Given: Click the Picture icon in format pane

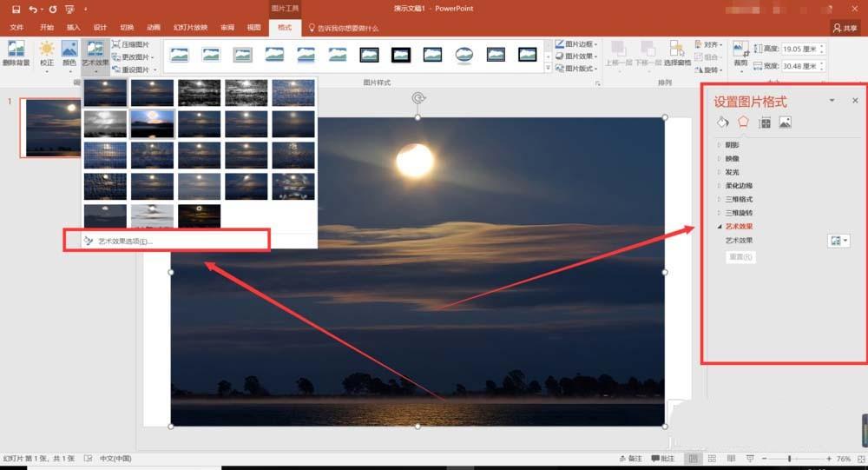Looking at the screenshot, I should coord(785,122).
